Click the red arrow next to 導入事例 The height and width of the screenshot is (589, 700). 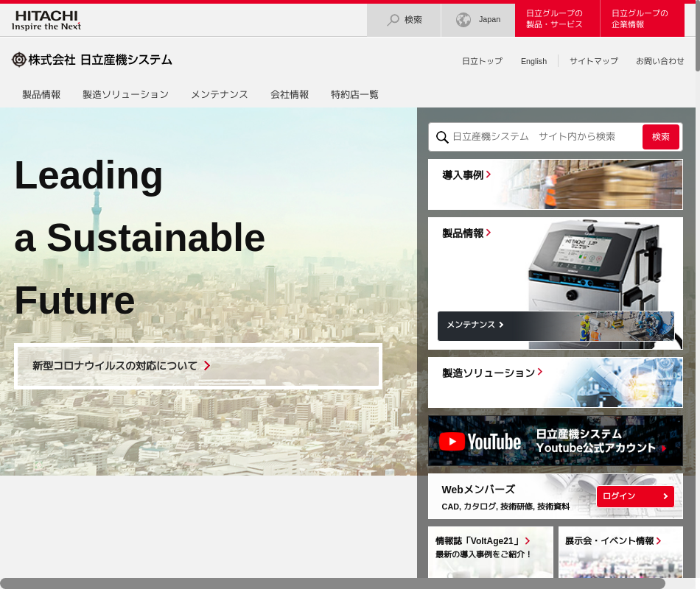click(x=489, y=174)
